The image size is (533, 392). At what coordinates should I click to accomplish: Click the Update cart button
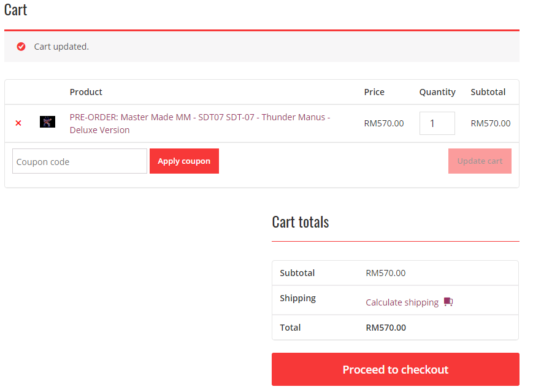click(x=480, y=161)
